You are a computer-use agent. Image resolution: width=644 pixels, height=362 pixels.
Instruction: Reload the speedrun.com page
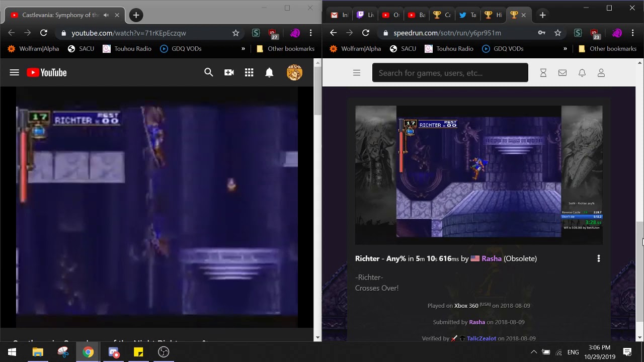[x=366, y=33]
